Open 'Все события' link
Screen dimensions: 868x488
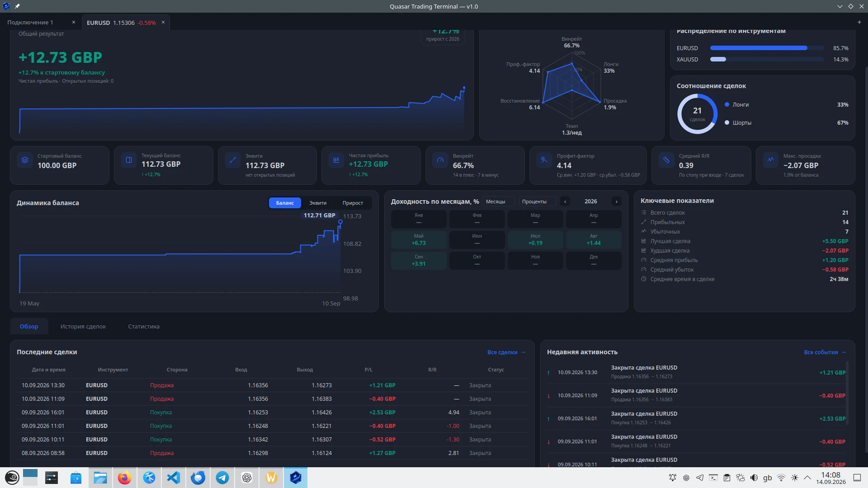pos(825,352)
